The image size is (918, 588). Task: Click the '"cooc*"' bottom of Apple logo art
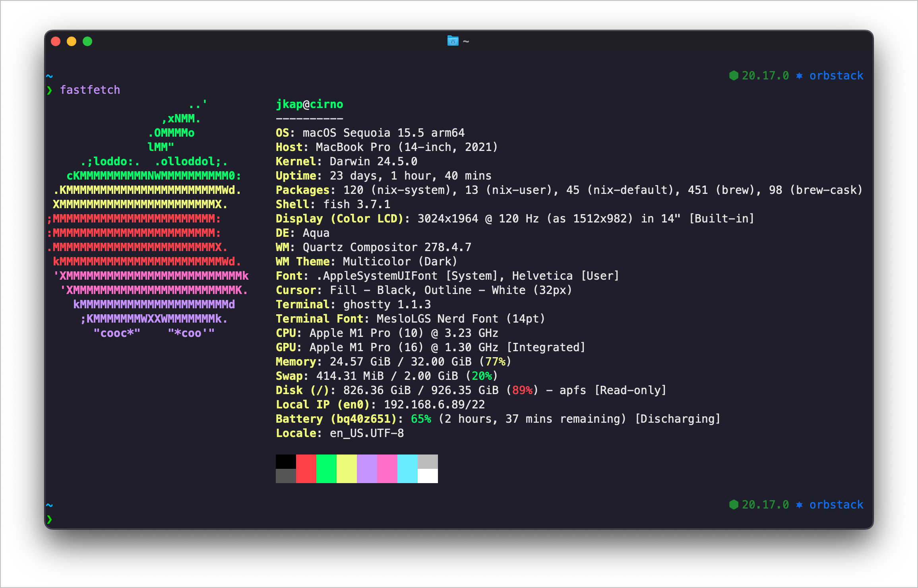point(117,333)
